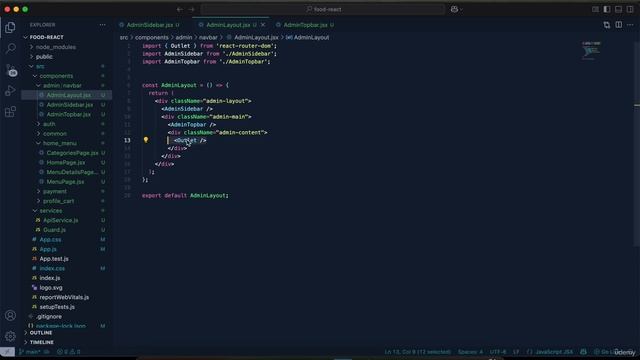Go forward with the navigation arrow
The height and width of the screenshot is (360, 640).
(x=191, y=9)
